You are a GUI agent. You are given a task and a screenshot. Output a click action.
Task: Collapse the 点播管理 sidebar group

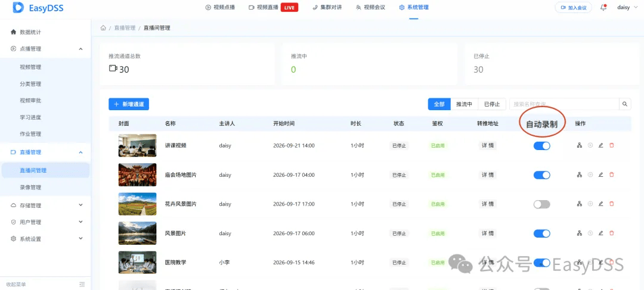pos(80,49)
